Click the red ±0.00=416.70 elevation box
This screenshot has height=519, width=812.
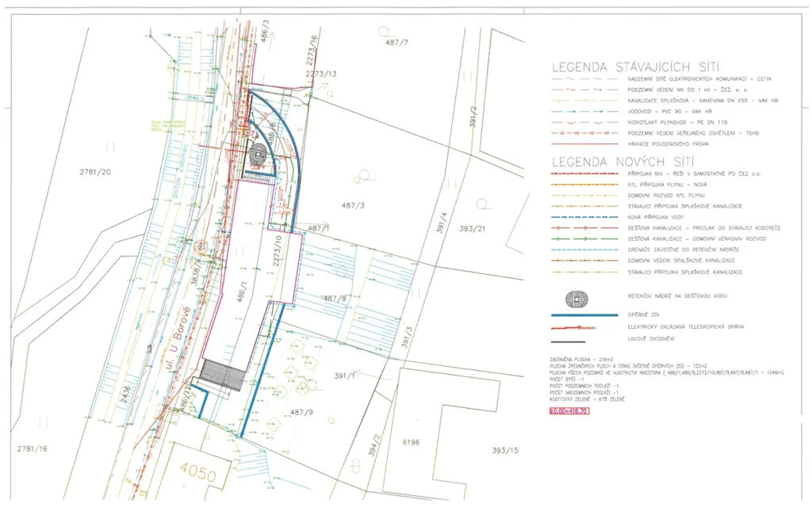(569, 411)
